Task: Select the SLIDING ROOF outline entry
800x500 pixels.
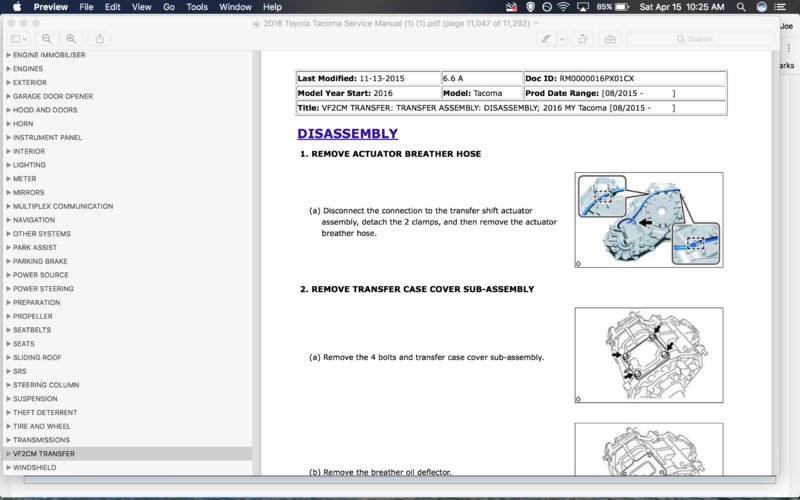Action: [37, 358]
